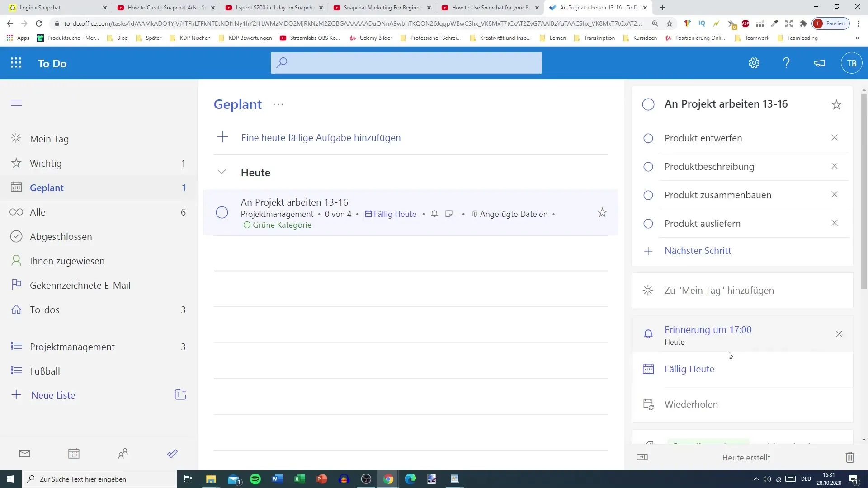The width and height of the screenshot is (868, 488).
Task: Click the 'Mein Tag' sidebar icon
Action: pos(15,138)
